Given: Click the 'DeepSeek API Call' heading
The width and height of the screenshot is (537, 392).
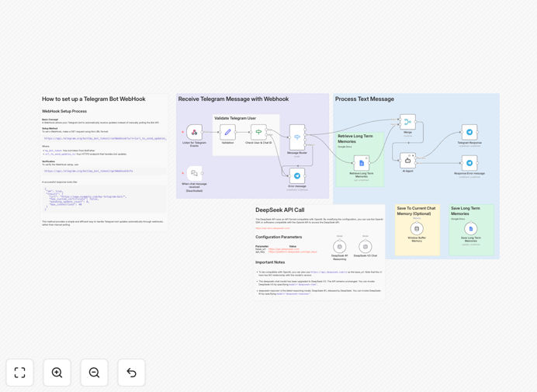Looking at the screenshot, I should pyautogui.click(x=280, y=210).
